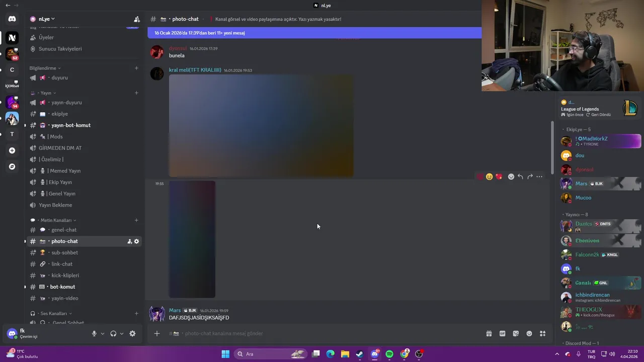Switch to yayın-bot-komut channel
This screenshot has height=362, width=644.
[84, 125]
